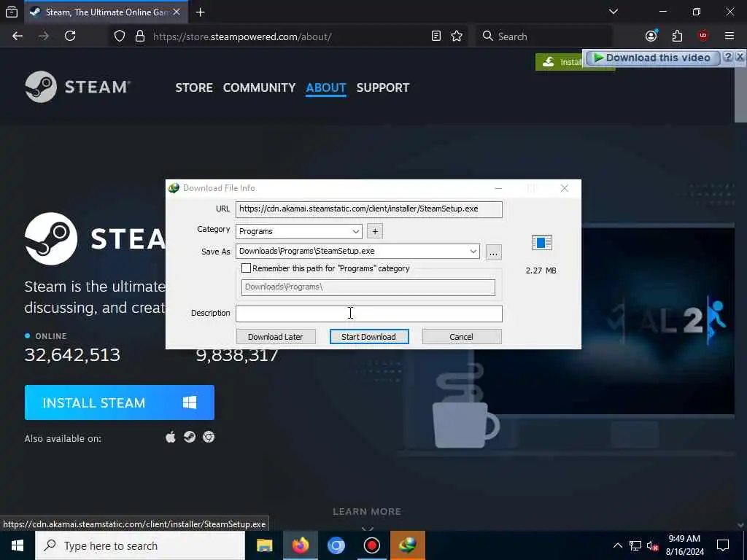Browse save location with ellipsis button

(493, 252)
